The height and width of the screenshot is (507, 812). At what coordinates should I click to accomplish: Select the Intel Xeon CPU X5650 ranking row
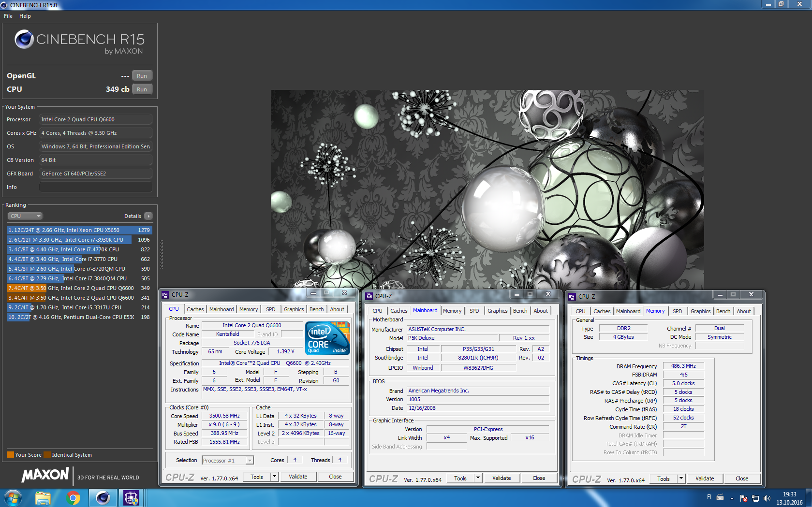pyautogui.click(x=79, y=230)
